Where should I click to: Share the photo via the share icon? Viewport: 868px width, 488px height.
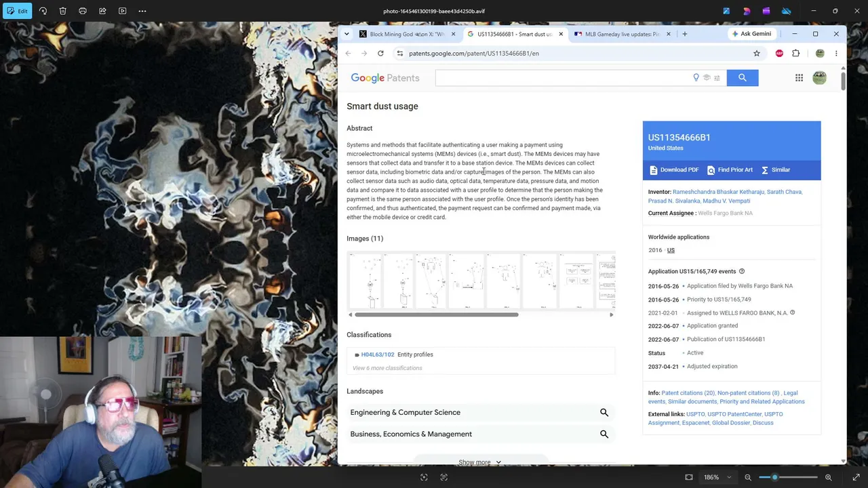point(102,11)
